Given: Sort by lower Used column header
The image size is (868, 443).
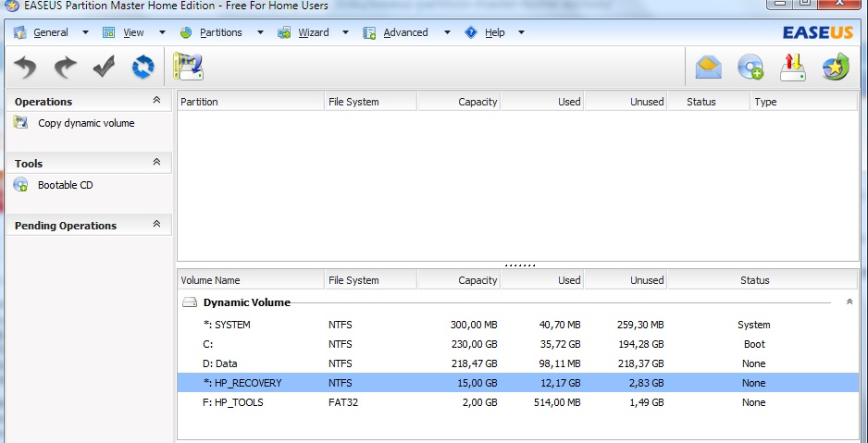Looking at the screenshot, I should (542, 280).
